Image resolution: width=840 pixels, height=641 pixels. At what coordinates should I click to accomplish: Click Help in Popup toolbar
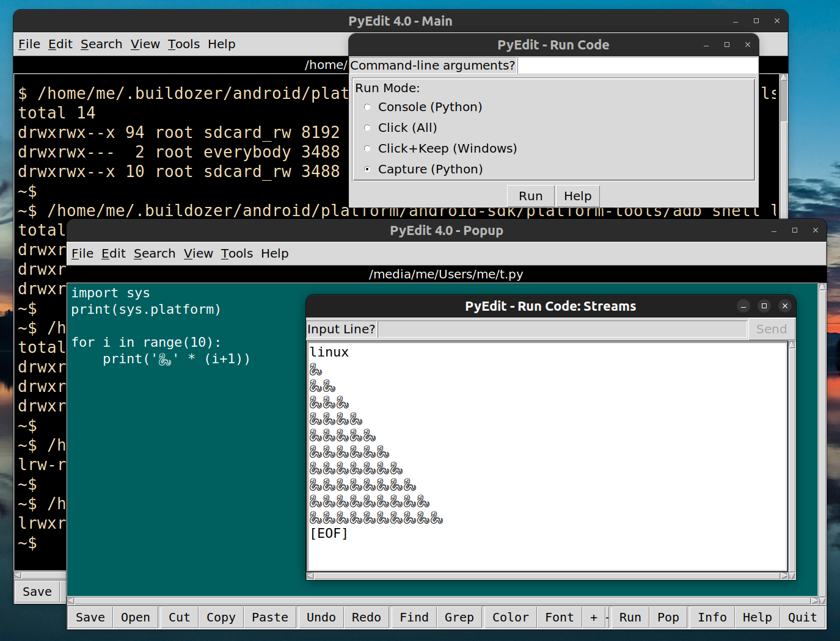[758, 617]
